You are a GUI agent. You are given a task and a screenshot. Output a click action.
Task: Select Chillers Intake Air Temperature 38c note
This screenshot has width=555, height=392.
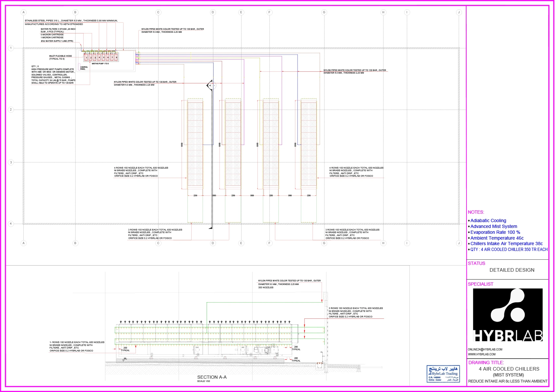point(506,244)
